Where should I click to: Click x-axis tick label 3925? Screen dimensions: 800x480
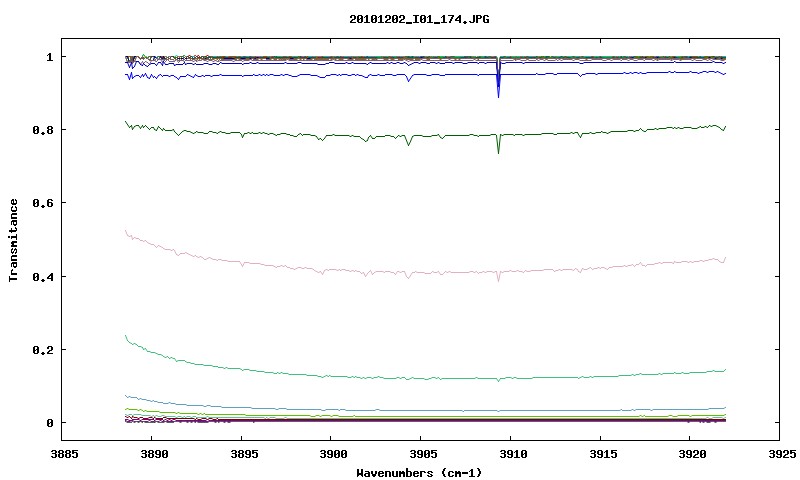click(780, 453)
